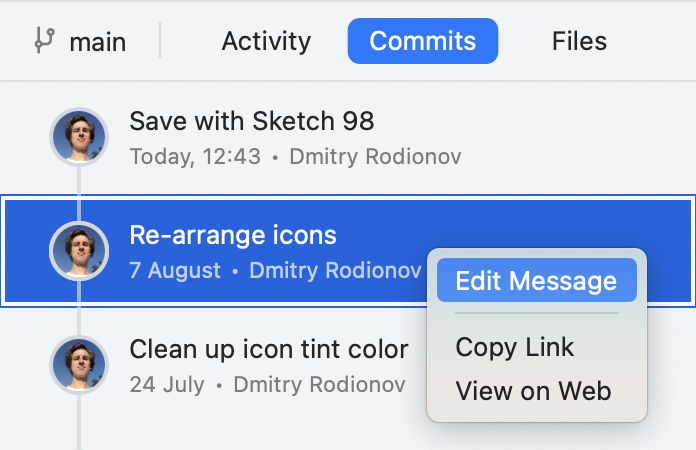The image size is (696, 450).
Task: Click the 24 July commit date
Action: pos(167,384)
